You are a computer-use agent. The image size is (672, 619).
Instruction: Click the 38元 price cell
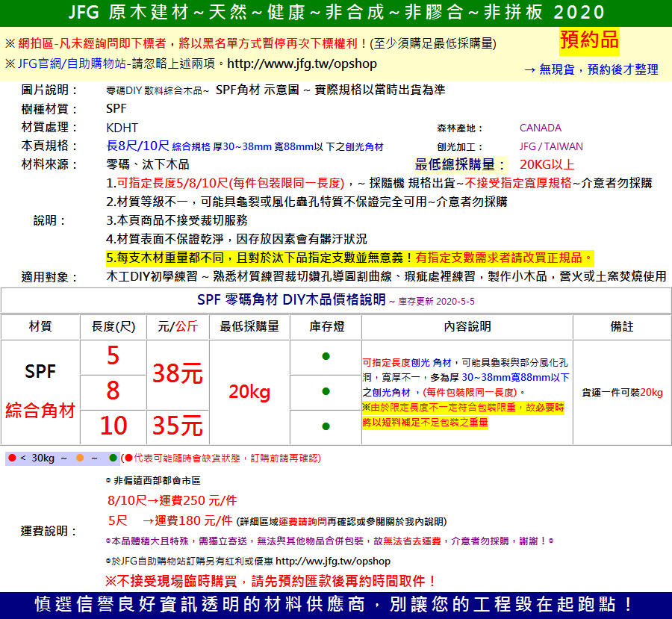tap(178, 373)
